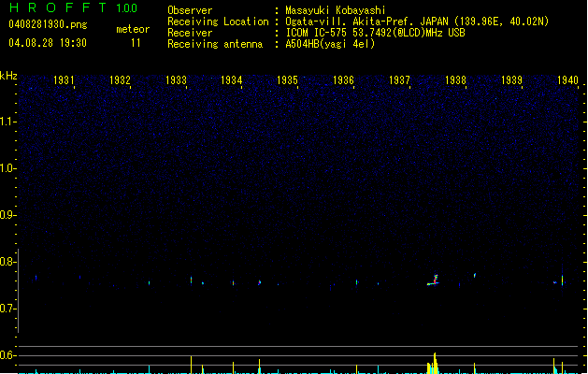Click the large meteor echo before 1938
Screen dimensions: 588x374
(433, 280)
